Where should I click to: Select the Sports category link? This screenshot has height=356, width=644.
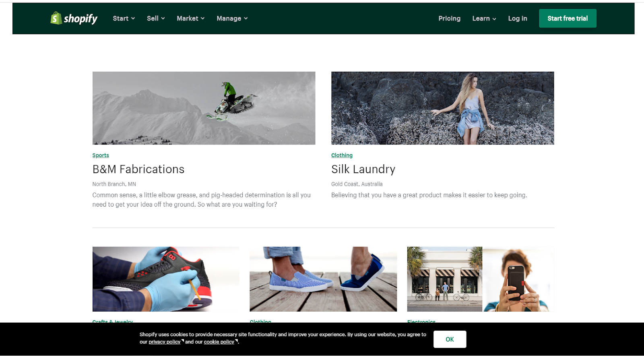coord(101,155)
